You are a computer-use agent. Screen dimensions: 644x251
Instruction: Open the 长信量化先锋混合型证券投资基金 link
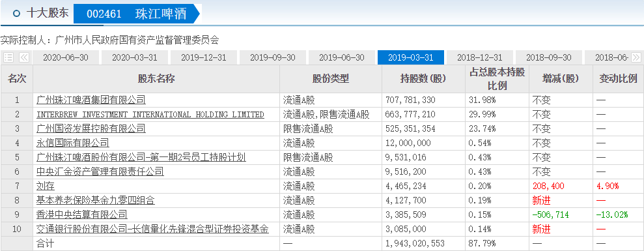coord(153,229)
